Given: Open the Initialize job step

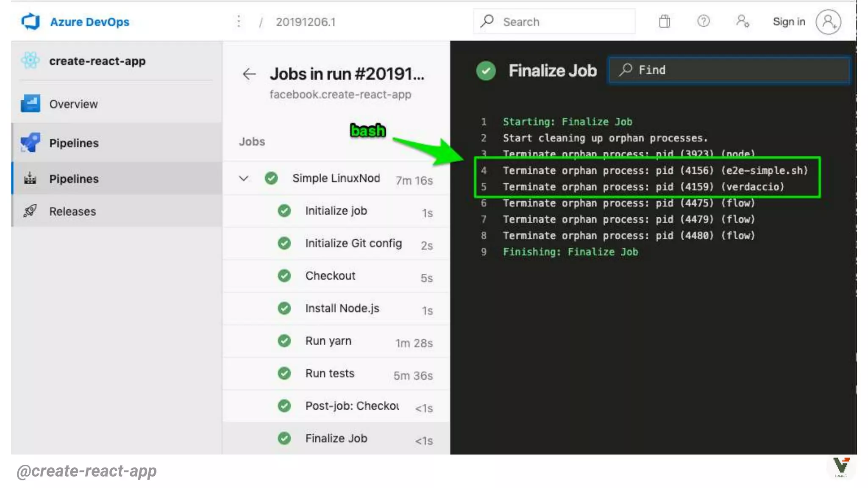Looking at the screenshot, I should 336,211.
